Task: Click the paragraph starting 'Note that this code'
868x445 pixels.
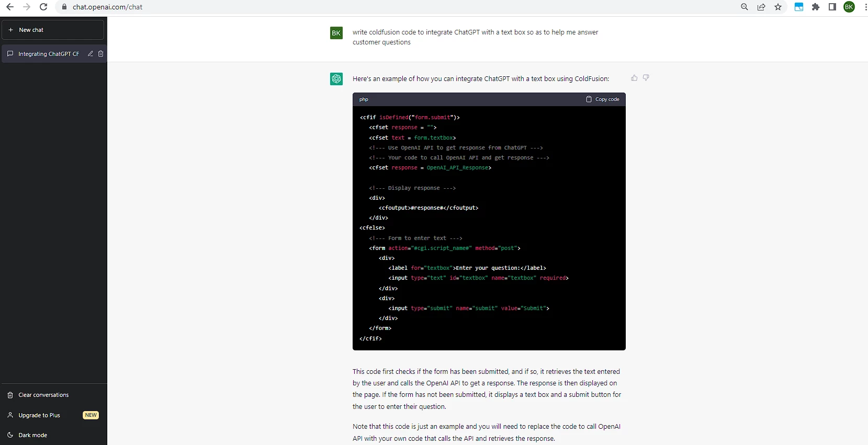Action: pos(487,432)
